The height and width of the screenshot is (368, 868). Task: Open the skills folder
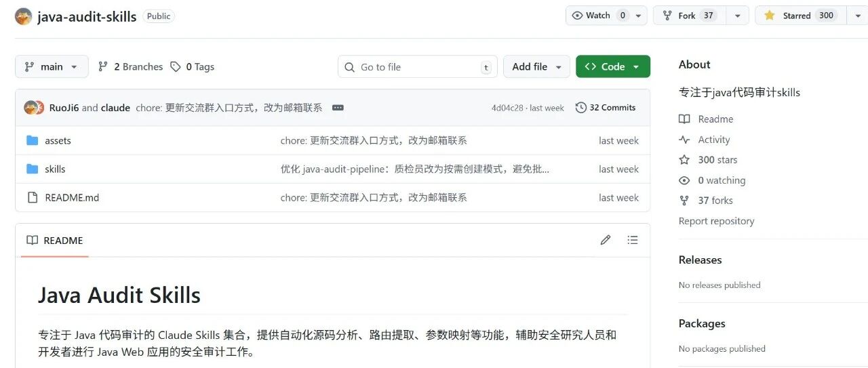pyautogui.click(x=55, y=169)
